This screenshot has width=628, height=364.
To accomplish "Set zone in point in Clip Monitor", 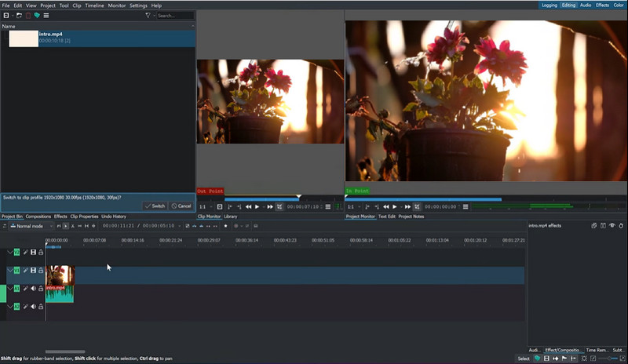I will [230, 206].
